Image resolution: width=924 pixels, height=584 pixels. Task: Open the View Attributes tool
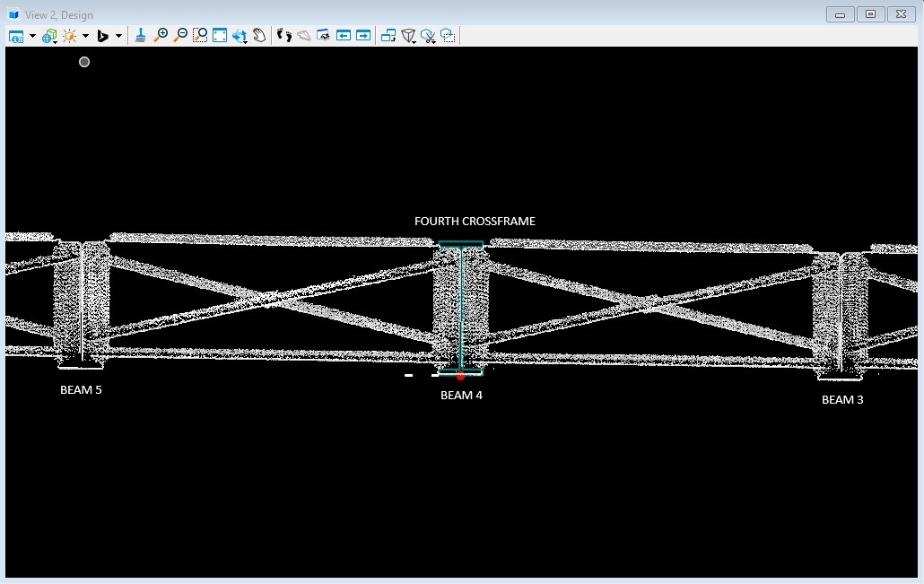coord(16,36)
